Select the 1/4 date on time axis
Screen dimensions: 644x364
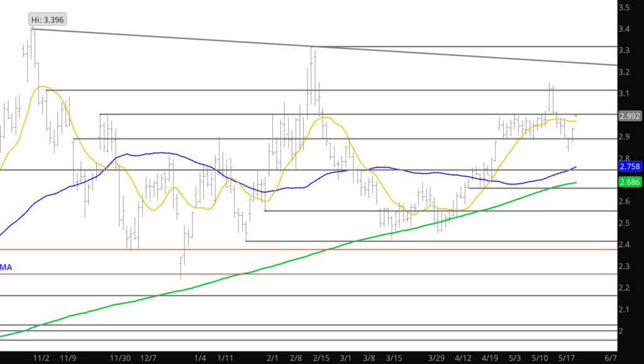pos(200,358)
